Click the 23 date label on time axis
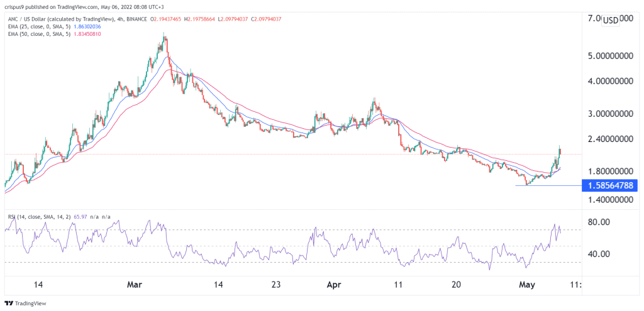Screen dimensions: 644x311 pos(276,285)
